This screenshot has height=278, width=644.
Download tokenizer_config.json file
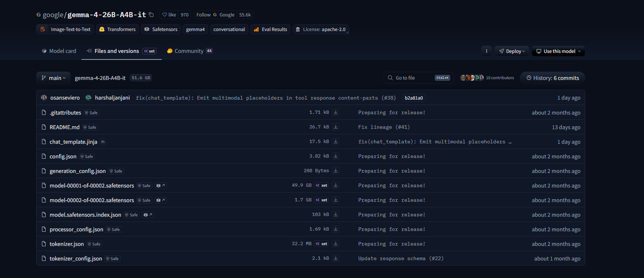(x=336, y=258)
